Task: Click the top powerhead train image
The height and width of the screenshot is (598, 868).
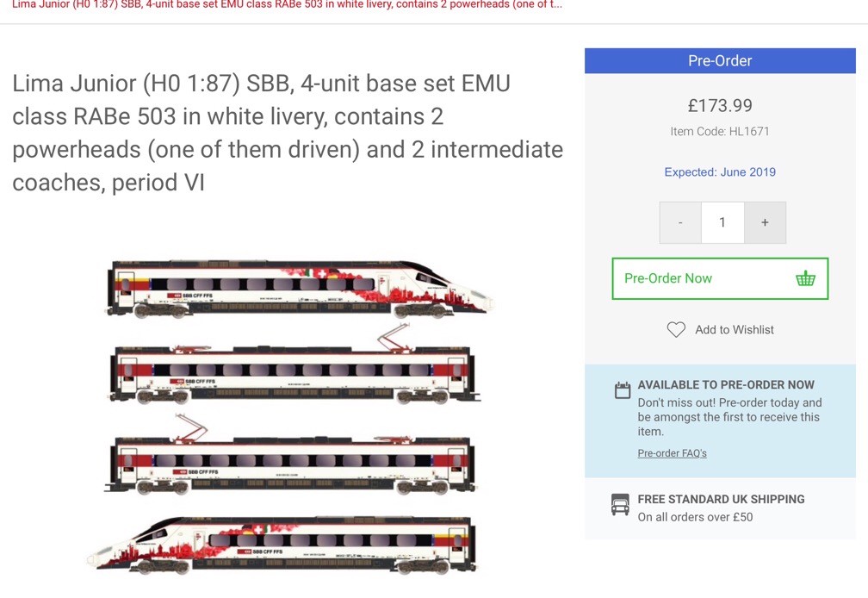Action: click(297, 289)
